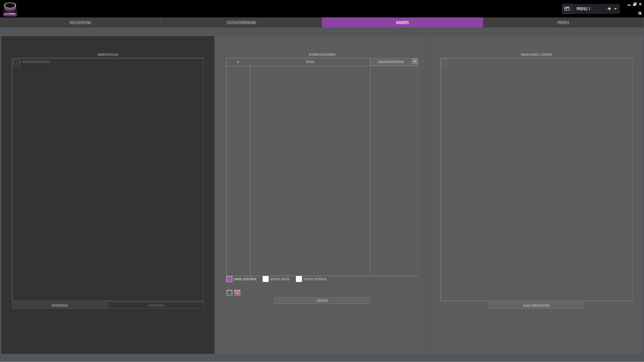Open the profile image icon

567,9
